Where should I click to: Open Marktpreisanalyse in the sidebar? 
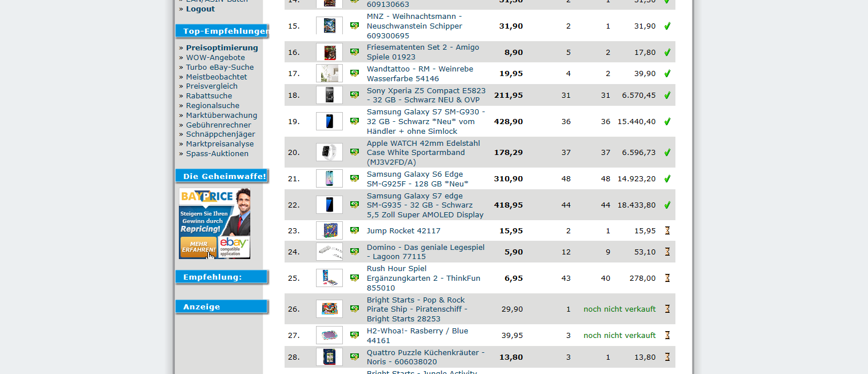click(x=220, y=144)
